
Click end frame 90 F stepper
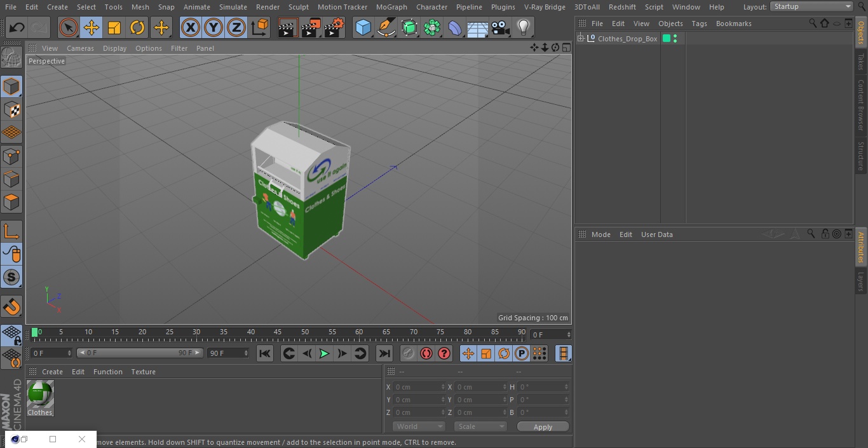(245, 353)
